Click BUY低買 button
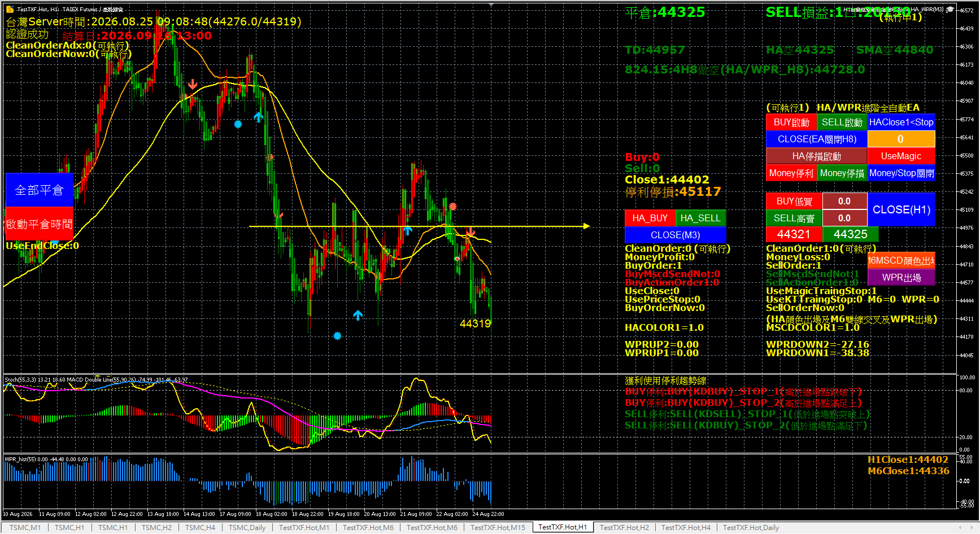Viewport: 980px width, 534px height. tap(794, 202)
